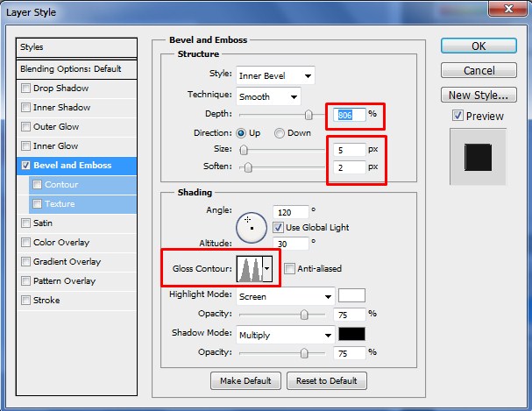The width and height of the screenshot is (532, 411).
Task: Select the Gradient Overlay style label
Action: point(67,262)
